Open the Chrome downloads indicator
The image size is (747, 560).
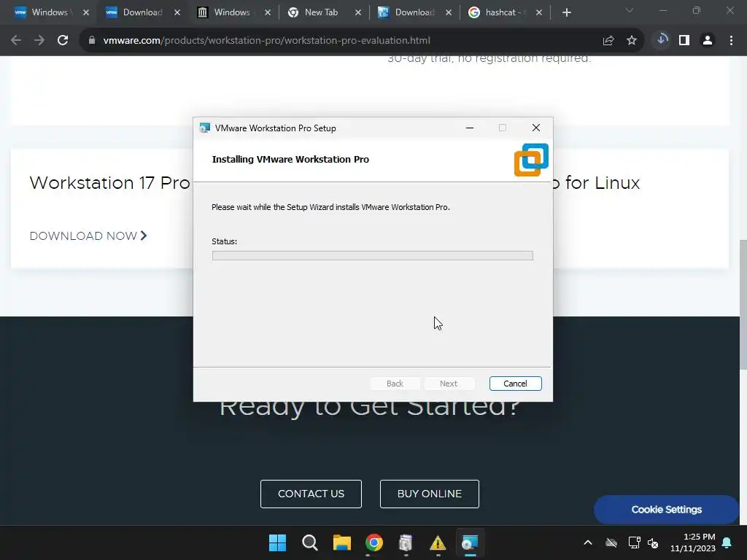point(661,40)
